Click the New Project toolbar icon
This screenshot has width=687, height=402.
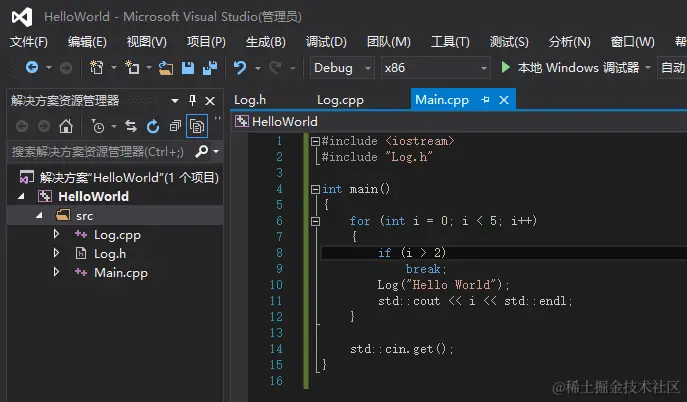coord(96,67)
